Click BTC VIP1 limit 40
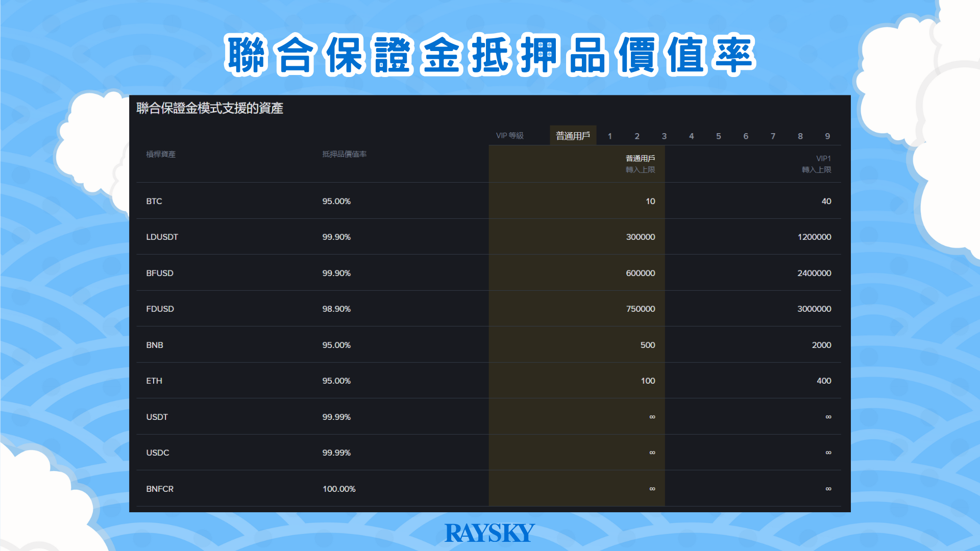 (x=826, y=201)
